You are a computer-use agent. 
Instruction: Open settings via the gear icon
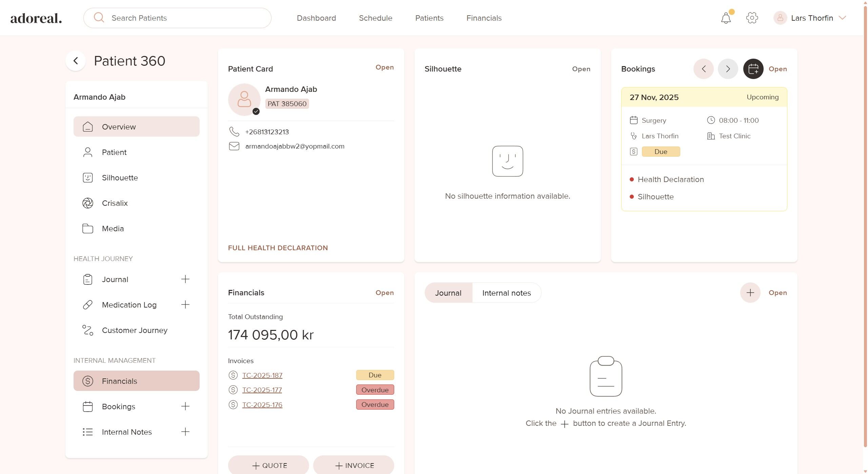(x=752, y=18)
